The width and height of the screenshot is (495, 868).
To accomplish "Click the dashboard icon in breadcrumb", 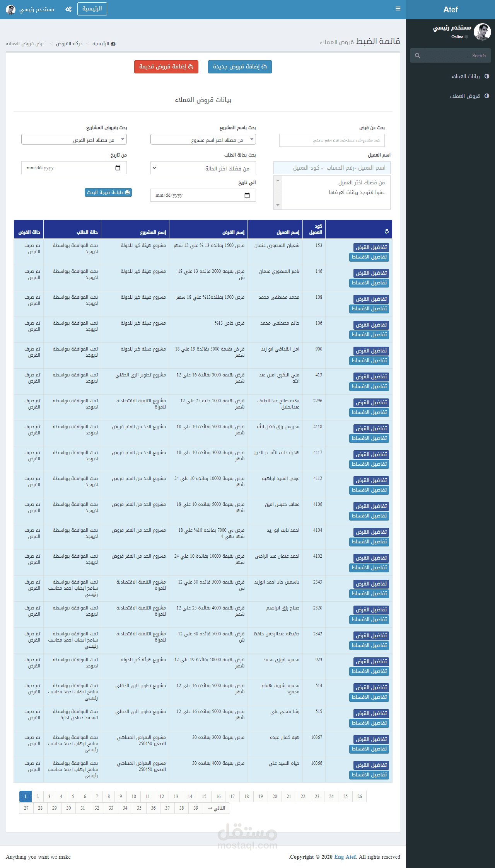I will coord(113,44).
